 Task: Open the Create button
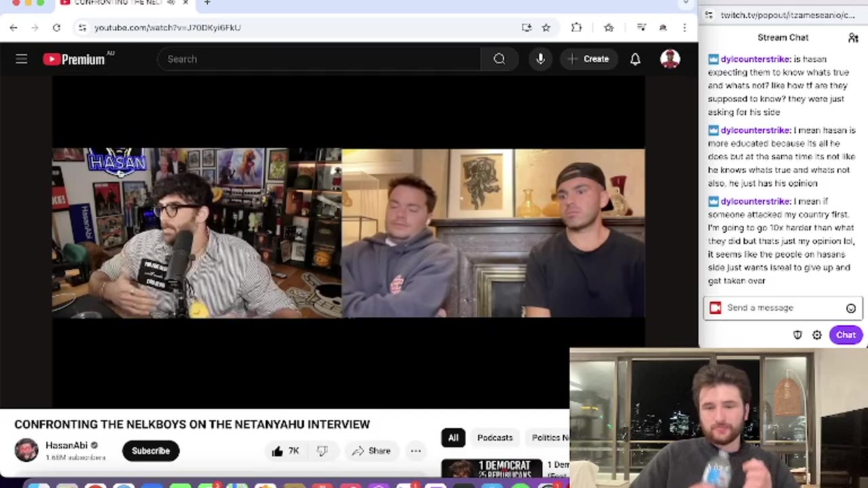click(589, 59)
